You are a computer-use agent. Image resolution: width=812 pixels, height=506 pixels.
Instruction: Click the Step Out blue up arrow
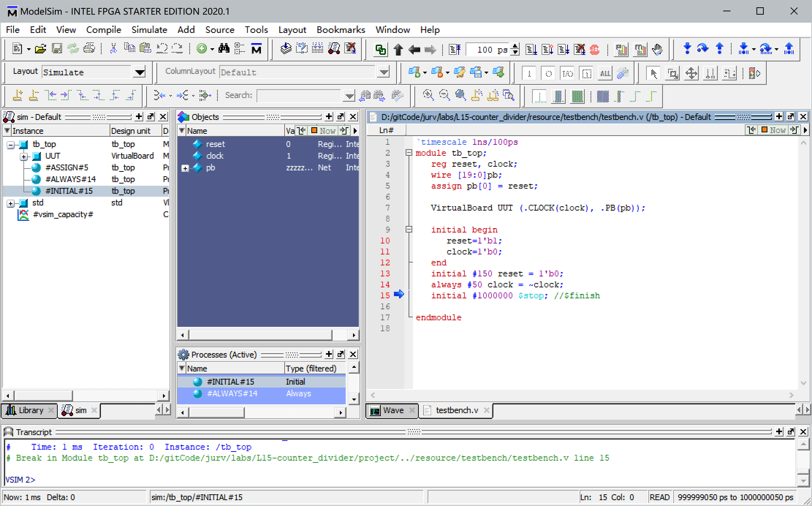click(x=720, y=49)
